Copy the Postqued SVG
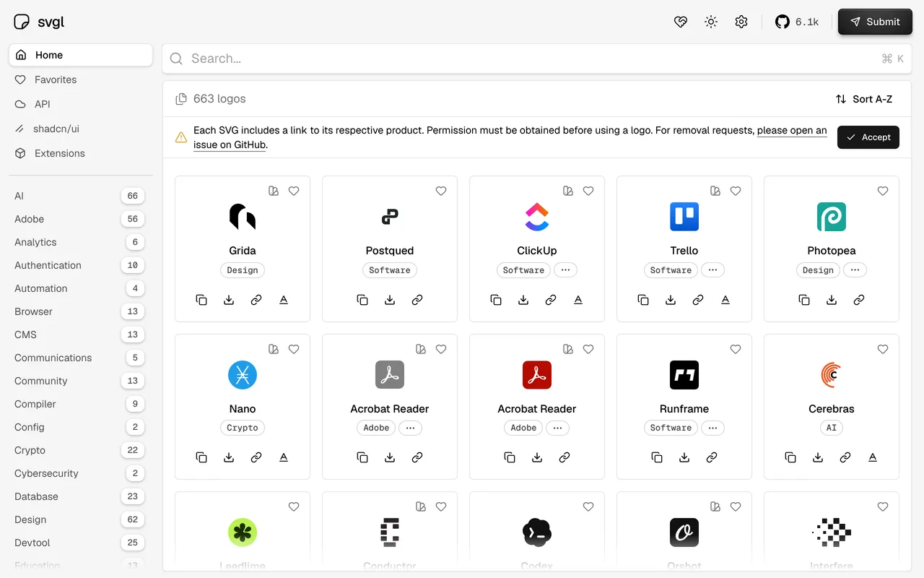 pos(362,300)
